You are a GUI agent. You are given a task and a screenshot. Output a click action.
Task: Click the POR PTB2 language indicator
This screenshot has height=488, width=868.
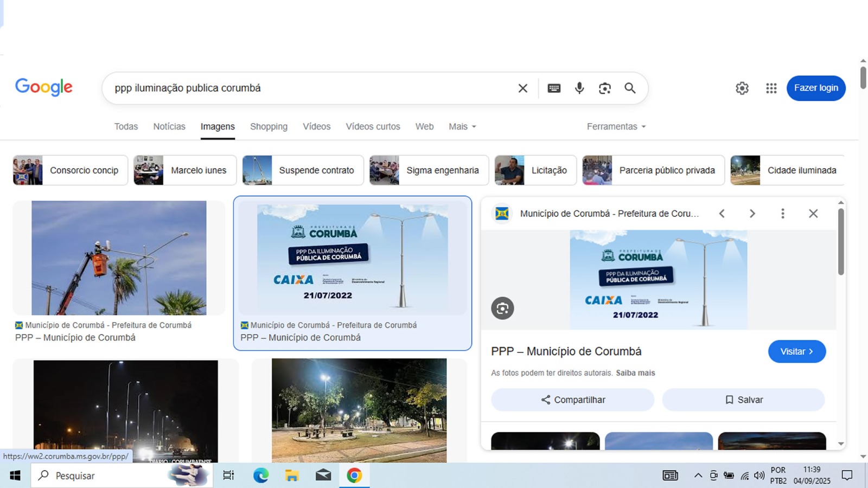point(778,475)
